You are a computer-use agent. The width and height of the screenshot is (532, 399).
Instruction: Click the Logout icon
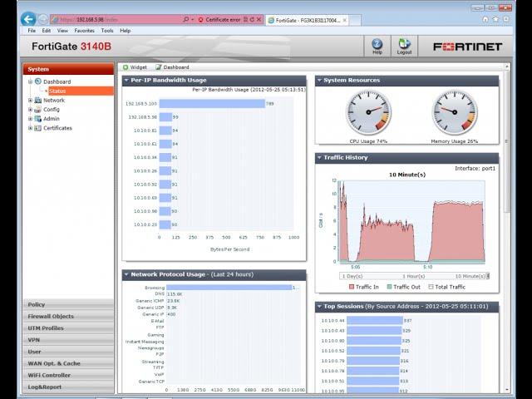(404, 44)
